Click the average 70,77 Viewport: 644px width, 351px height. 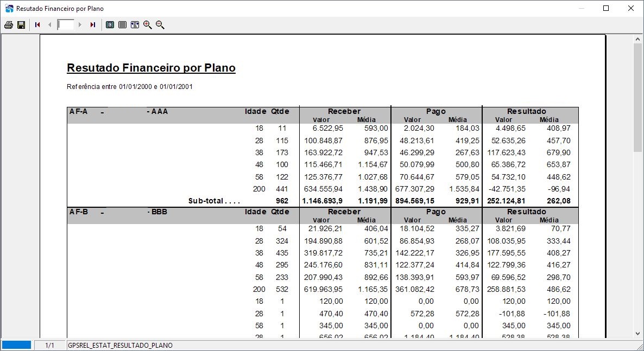tap(560, 228)
